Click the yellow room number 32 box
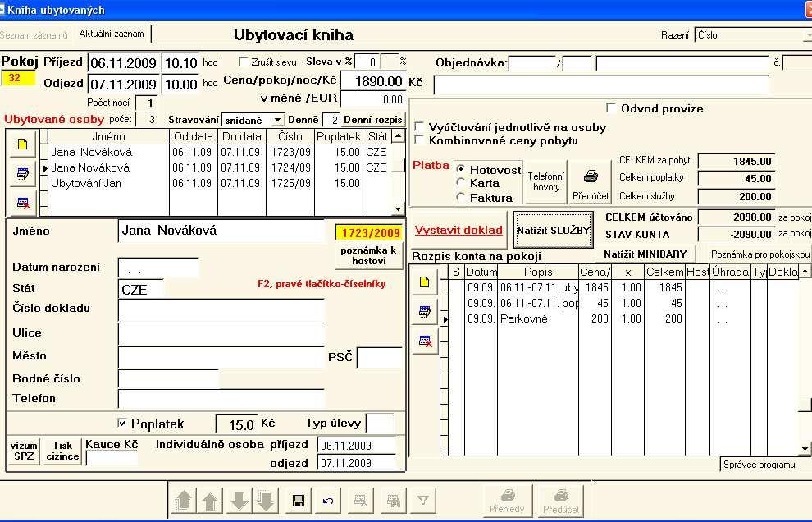The height and width of the screenshot is (522, 812). click(18, 78)
